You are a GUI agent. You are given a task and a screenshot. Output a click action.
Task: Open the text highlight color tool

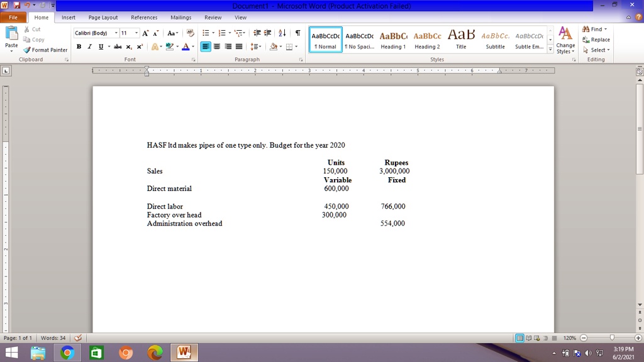(x=169, y=47)
